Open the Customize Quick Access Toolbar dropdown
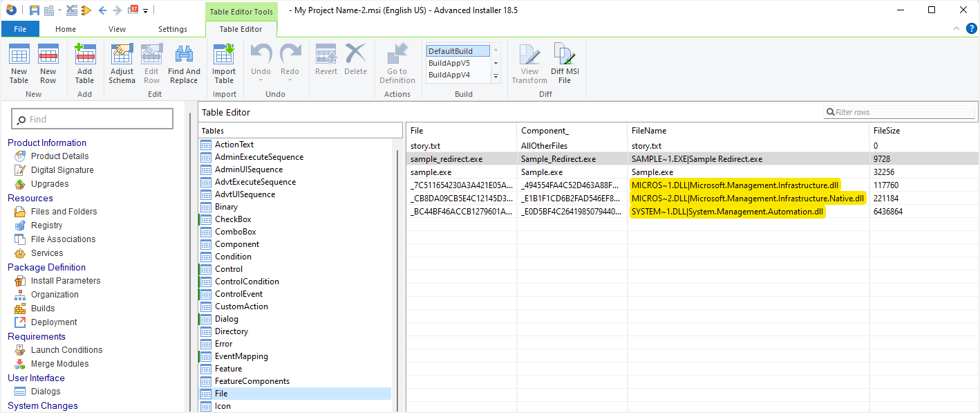980x413 pixels. point(146,11)
